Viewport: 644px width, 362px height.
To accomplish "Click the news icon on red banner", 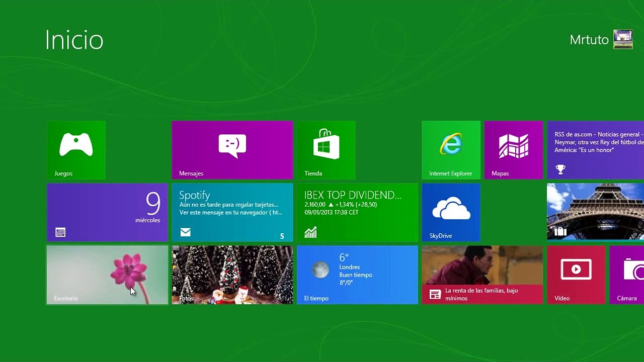I will (x=435, y=295).
